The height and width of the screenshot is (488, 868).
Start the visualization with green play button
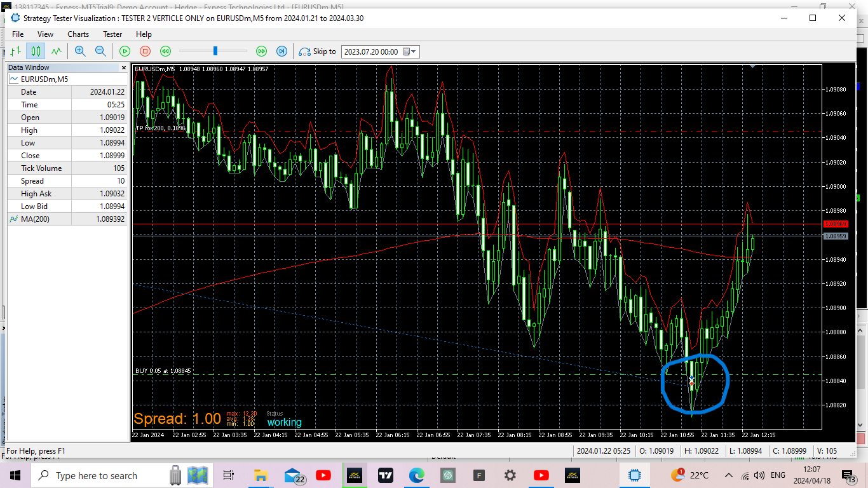tap(125, 51)
